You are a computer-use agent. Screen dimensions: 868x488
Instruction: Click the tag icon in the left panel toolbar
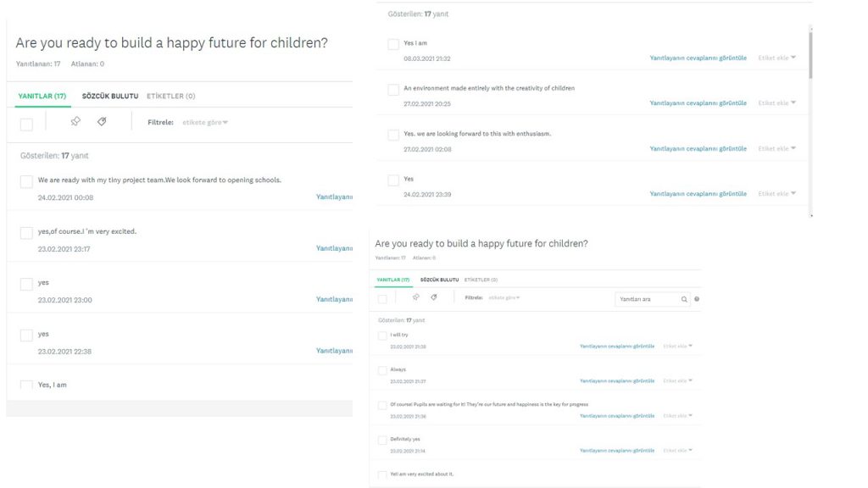pos(102,122)
